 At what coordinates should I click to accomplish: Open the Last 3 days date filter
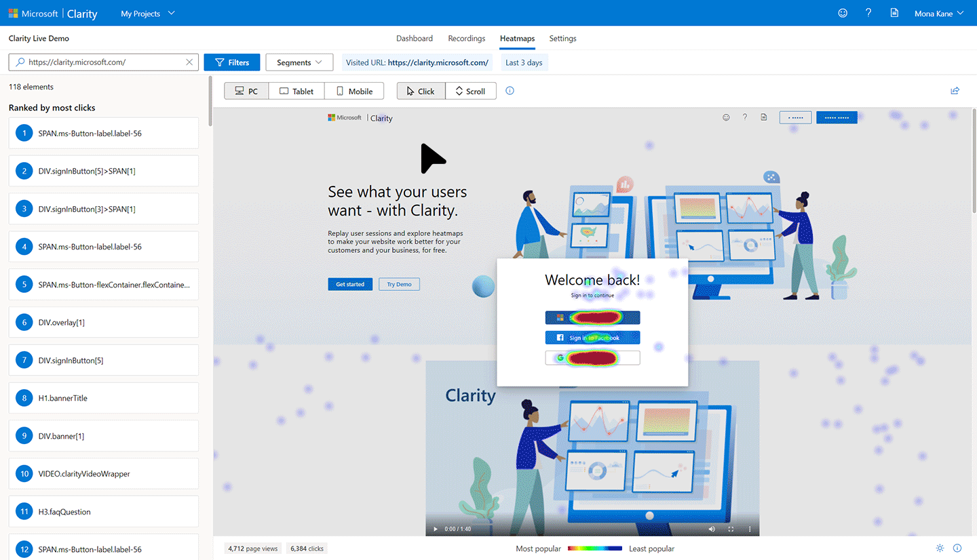point(524,62)
